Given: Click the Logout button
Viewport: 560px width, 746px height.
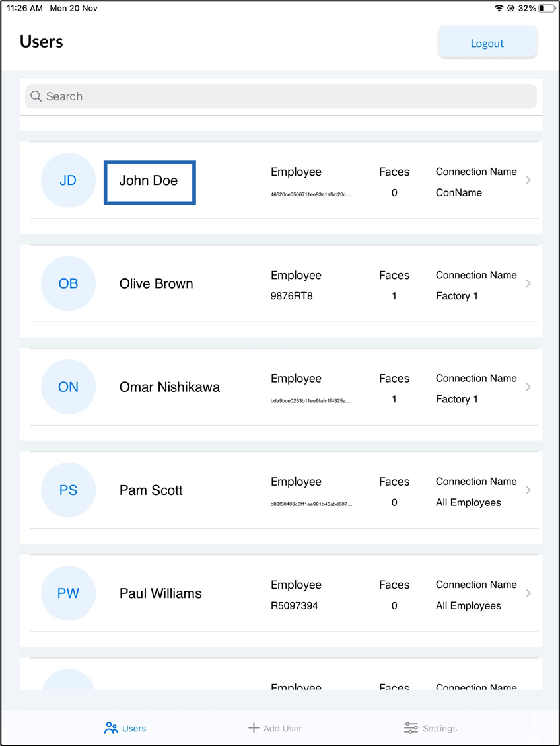Looking at the screenshot, I should [487, 43].
